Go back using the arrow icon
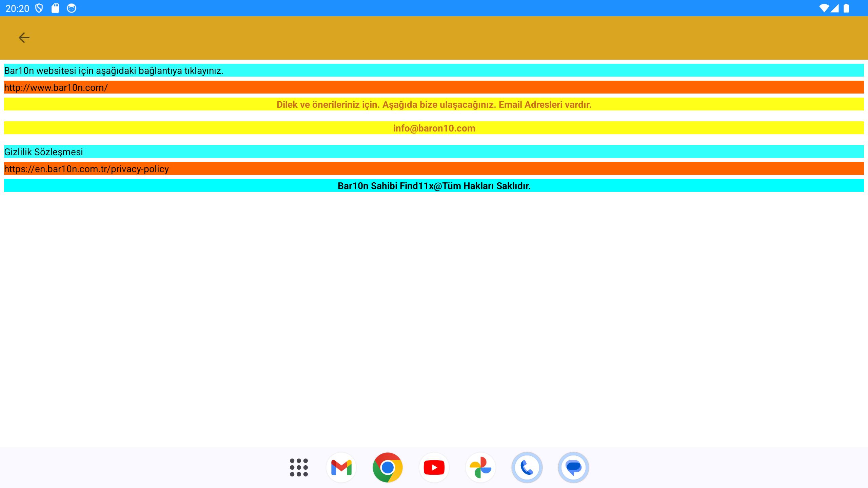 24,38
